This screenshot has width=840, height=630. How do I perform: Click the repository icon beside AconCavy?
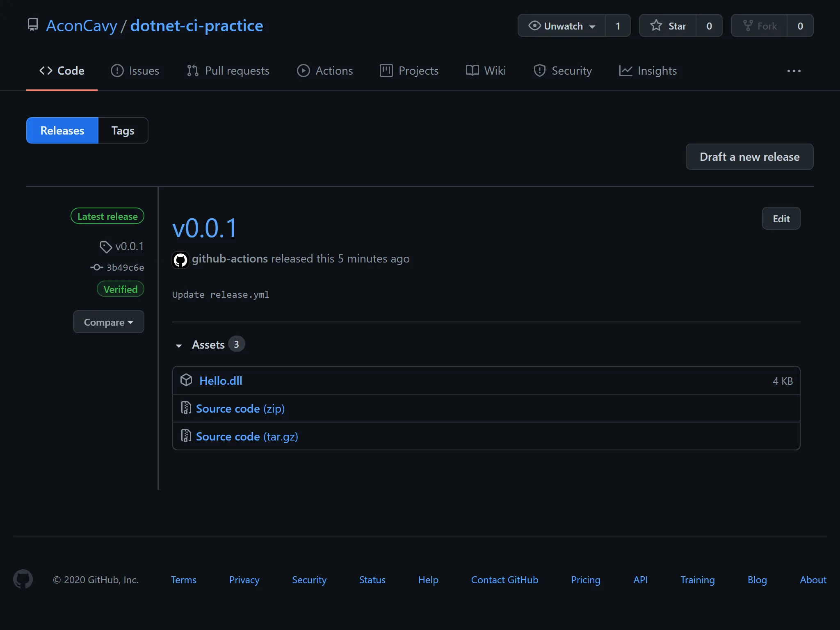[x=33, y=25]
